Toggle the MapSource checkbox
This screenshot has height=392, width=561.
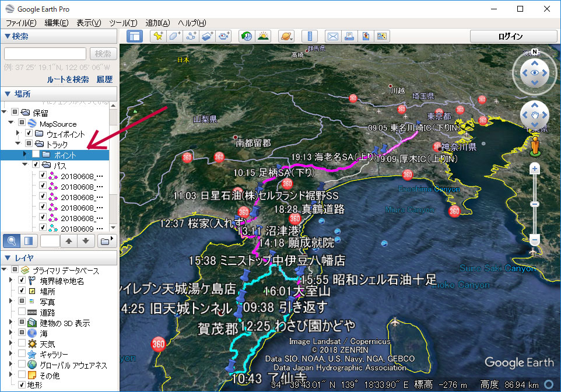point(22,123)
